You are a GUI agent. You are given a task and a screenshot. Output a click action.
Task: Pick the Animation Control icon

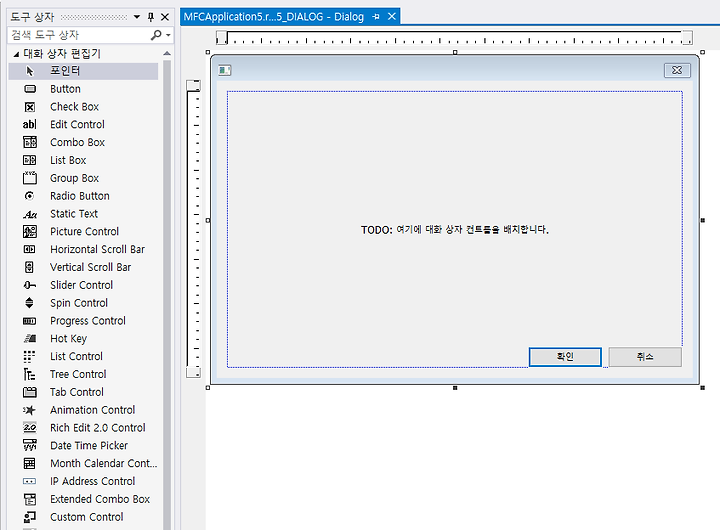(29, 410)
